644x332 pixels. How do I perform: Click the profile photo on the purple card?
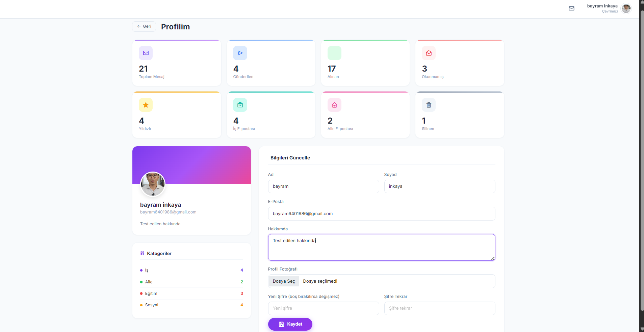[153, 184]
